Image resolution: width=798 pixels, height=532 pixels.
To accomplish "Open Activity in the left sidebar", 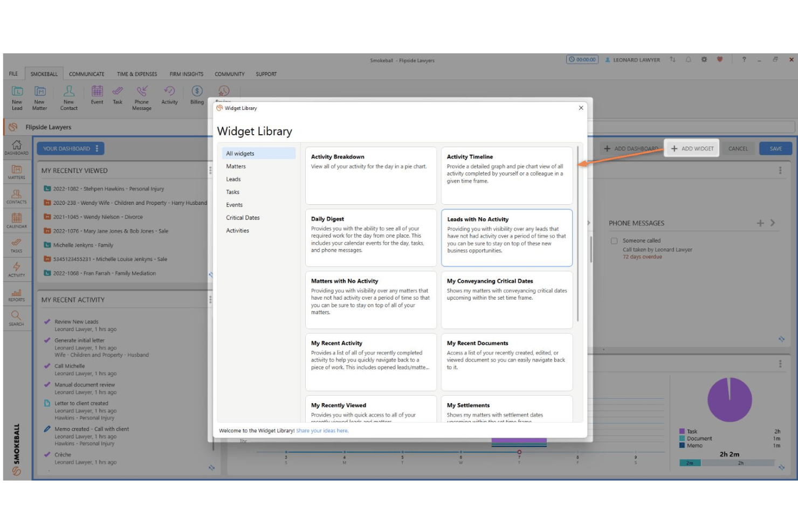I will point(17,270).
